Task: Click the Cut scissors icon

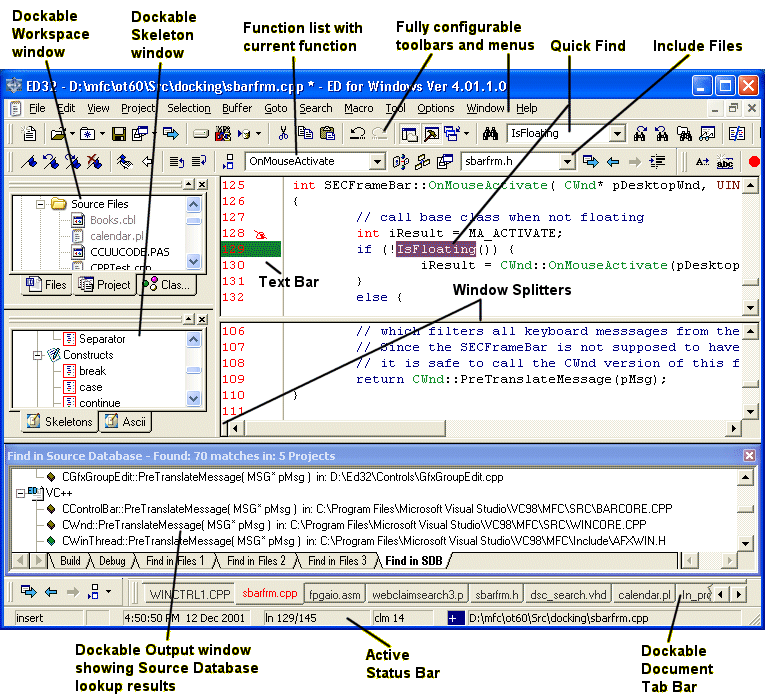Action: [x=283, y=133]
